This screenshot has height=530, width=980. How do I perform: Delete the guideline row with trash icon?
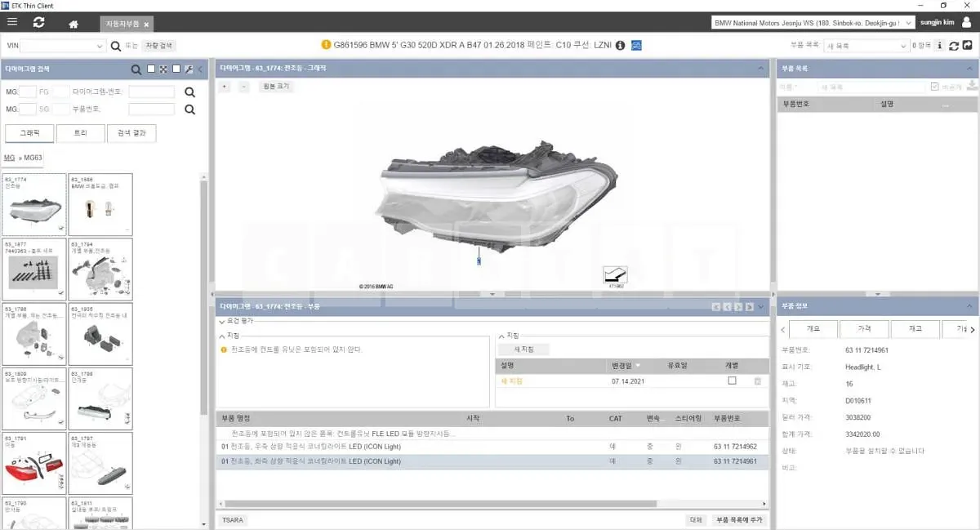click(x=757, y=381)
